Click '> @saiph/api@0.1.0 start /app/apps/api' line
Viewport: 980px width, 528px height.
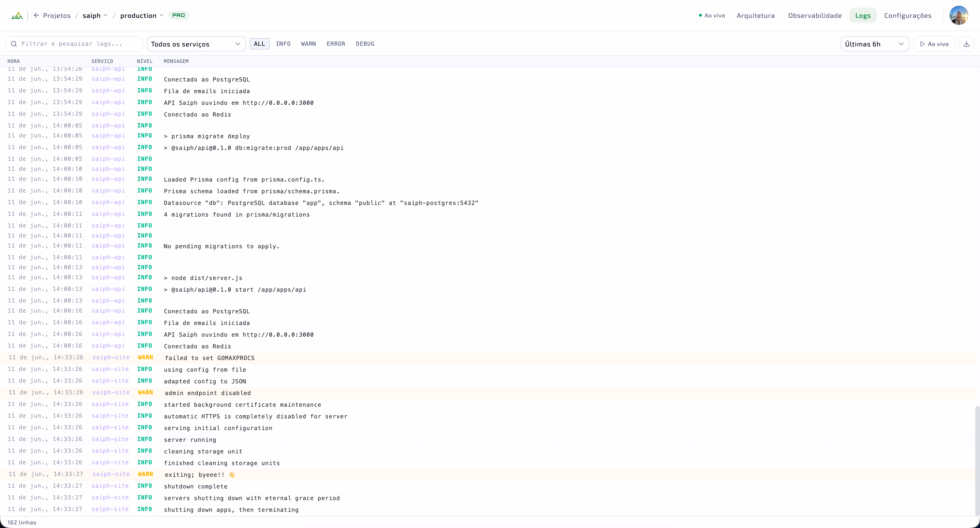235,290
